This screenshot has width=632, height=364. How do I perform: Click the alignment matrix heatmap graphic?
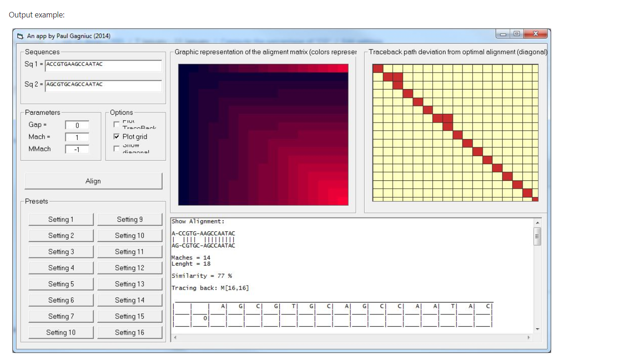tap(263, 134)
